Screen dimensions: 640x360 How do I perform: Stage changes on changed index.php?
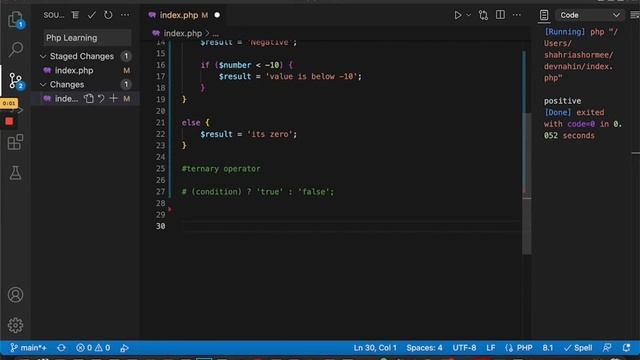point(113,98)
